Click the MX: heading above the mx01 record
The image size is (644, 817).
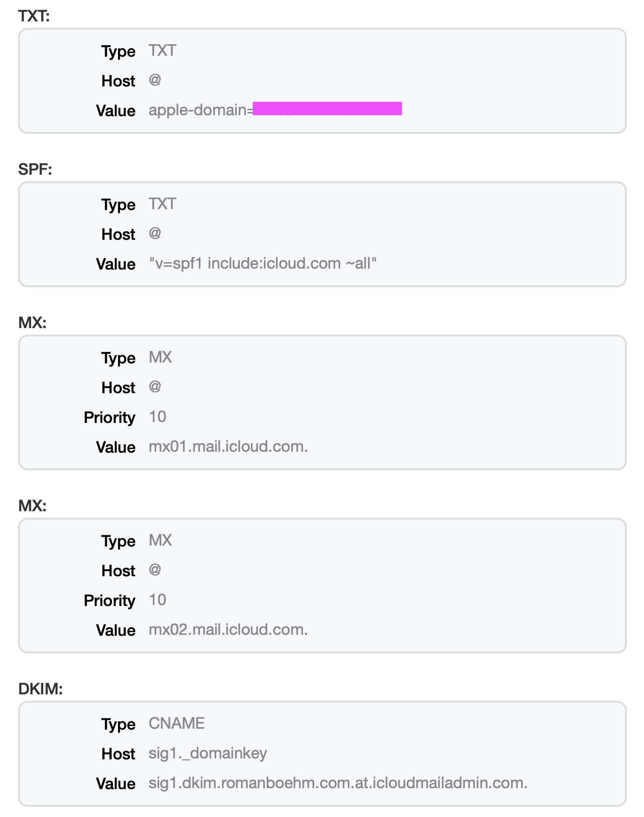pyautogui.click(x=33, y=323)
